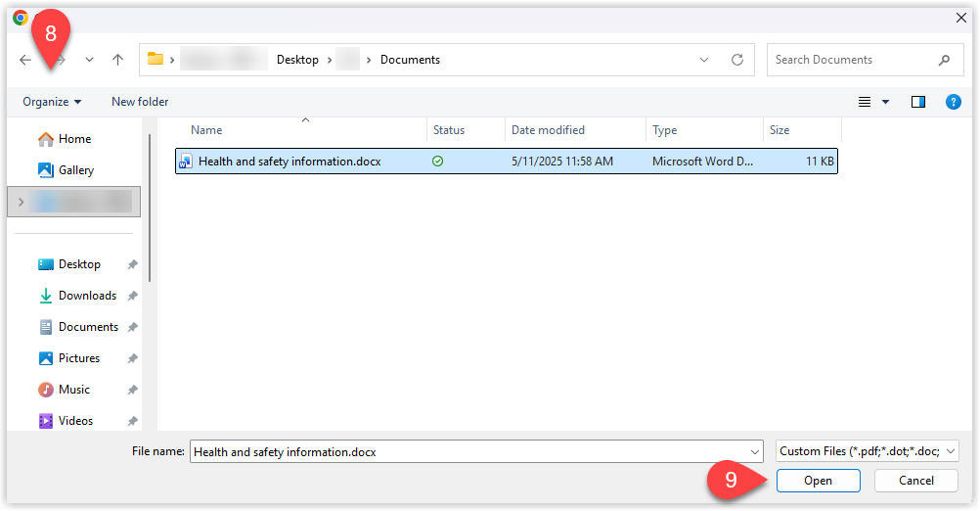Click the search magnifier icon
Viewport: 980px width, 511px height.
[945, 60]
